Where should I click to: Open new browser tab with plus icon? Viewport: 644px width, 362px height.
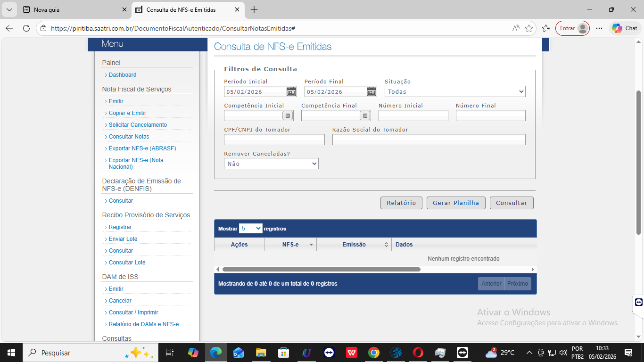pyautogui.click(x=254, y=9)
